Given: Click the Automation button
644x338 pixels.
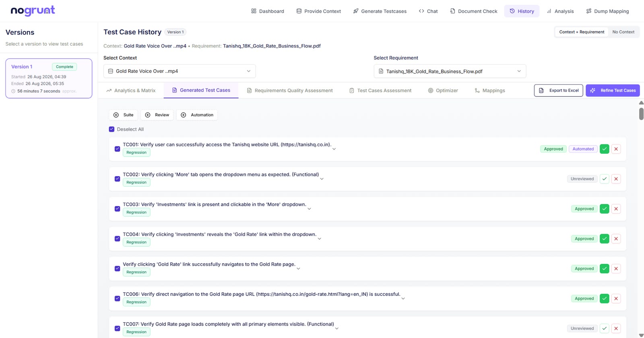Looking at the screenshot, I should coord(197,115).
